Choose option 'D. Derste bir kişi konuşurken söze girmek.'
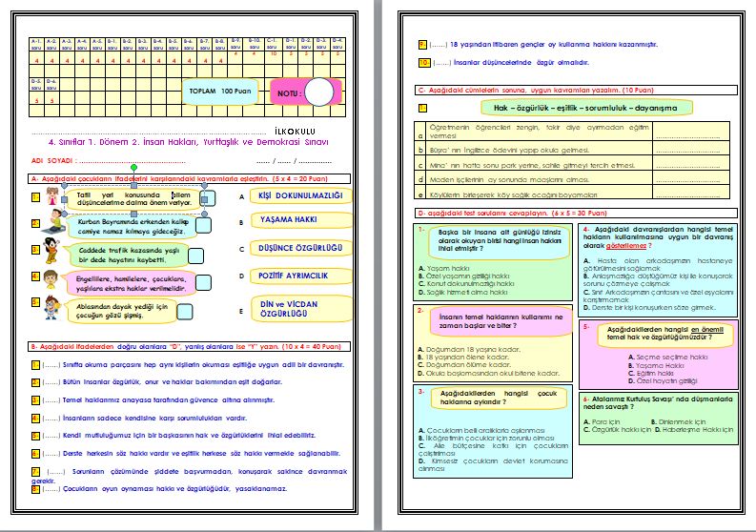Image resolution: width=756 pixels, height=532 pixels. pyautogui.click(x=649, y=308)
